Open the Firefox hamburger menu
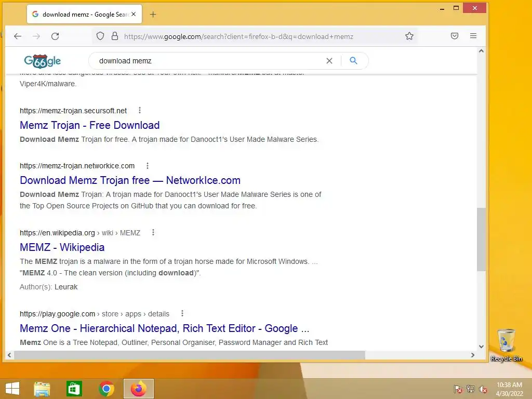 pyautogui.click(x=473, y=36)
